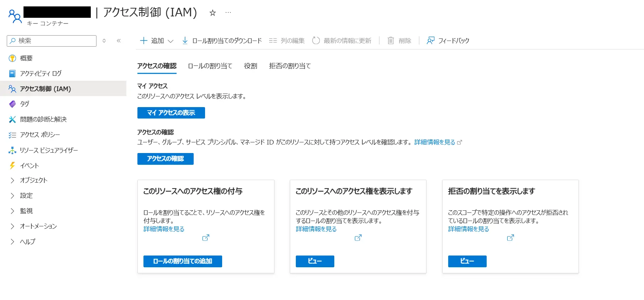Open 詳細情報を見る in アクセス権を表示します card
The image size is (644, 300).
(x=316, y=229)
